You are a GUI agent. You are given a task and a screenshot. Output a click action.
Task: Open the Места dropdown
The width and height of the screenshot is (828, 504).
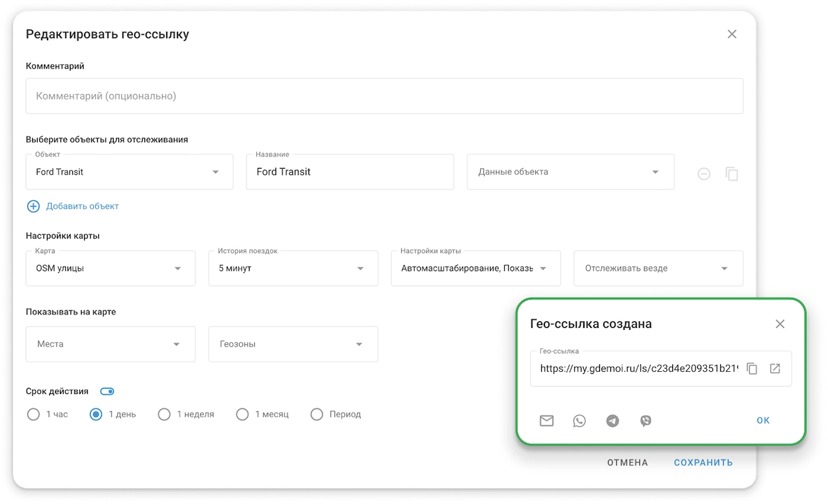click(111, 344)
